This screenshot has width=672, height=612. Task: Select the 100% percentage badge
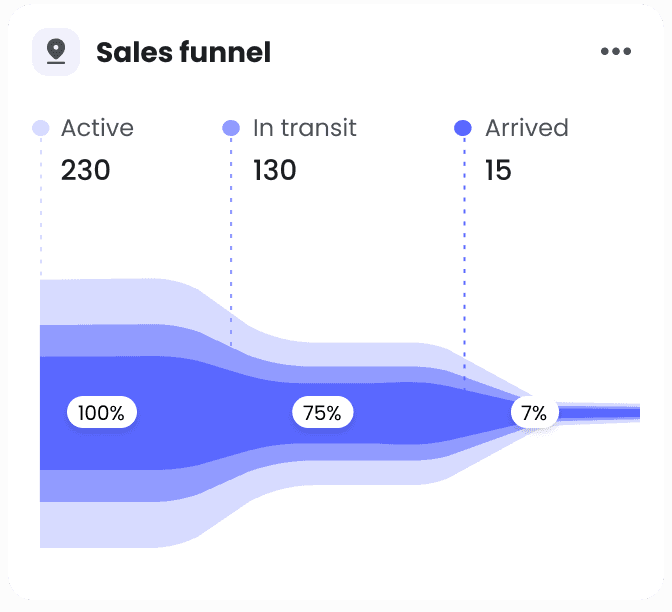pos(102,412)
